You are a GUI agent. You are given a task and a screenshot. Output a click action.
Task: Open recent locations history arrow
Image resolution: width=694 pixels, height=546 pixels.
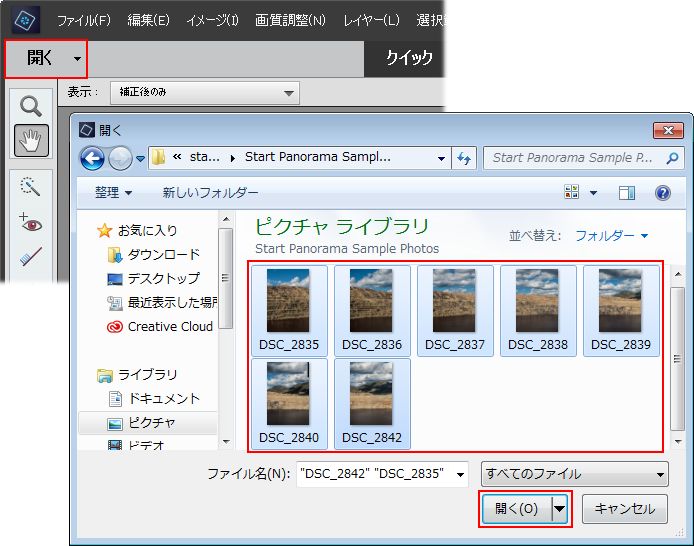point(140,158)
